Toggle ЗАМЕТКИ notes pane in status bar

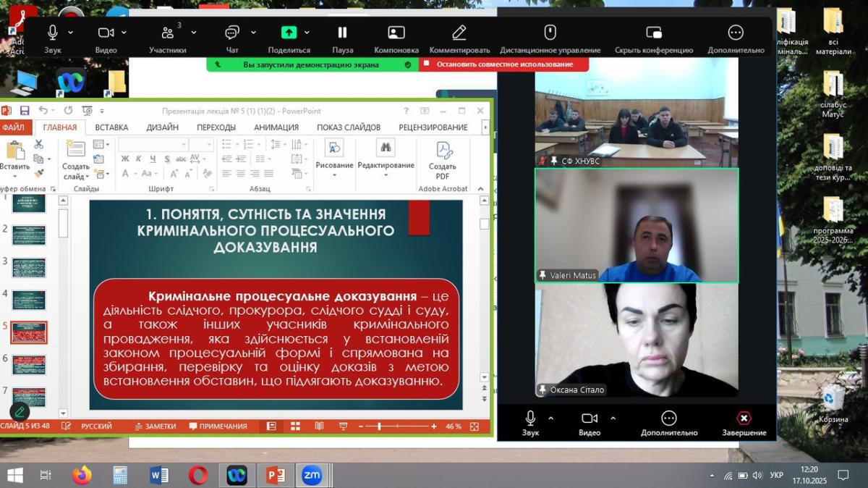tap(155, 426)
